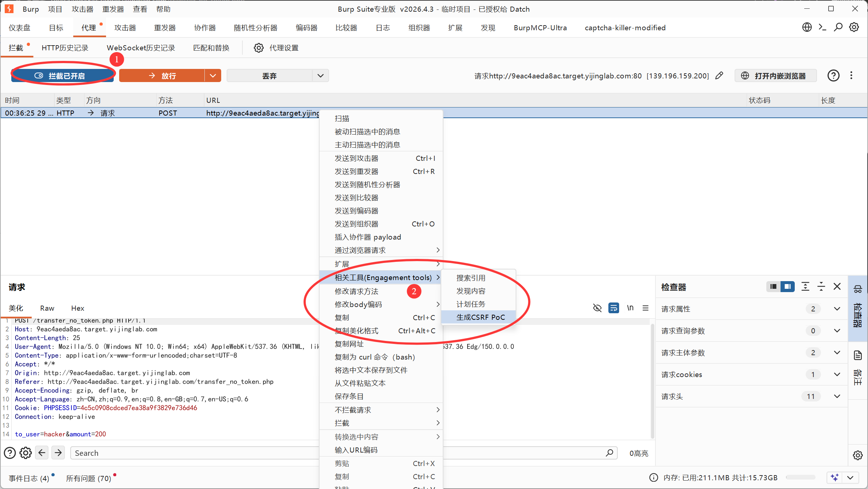Switch to the 重发器 main tab

[x=165, y=28]
